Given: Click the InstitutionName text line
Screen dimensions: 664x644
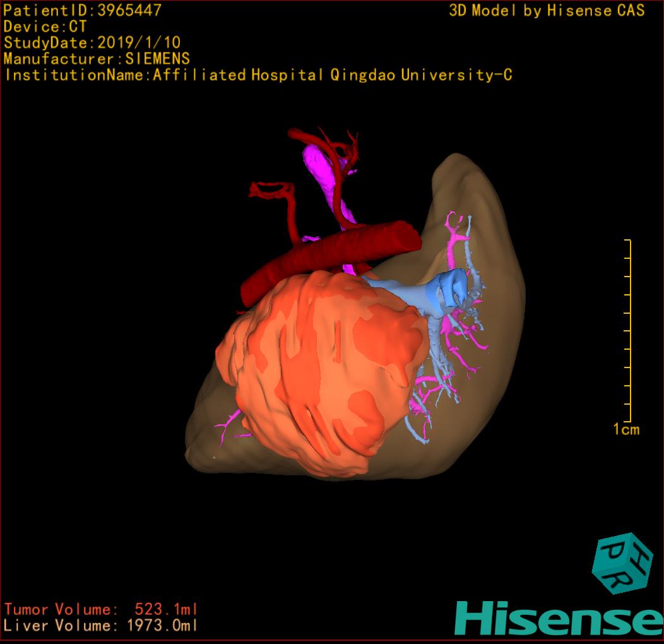Looking at the screenshot, I should click(258, 75).
